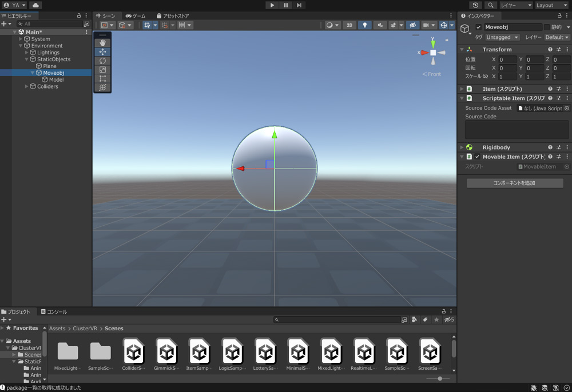
Task: Toggle 2D scene view mode
Action: click(x=349, y=25)
